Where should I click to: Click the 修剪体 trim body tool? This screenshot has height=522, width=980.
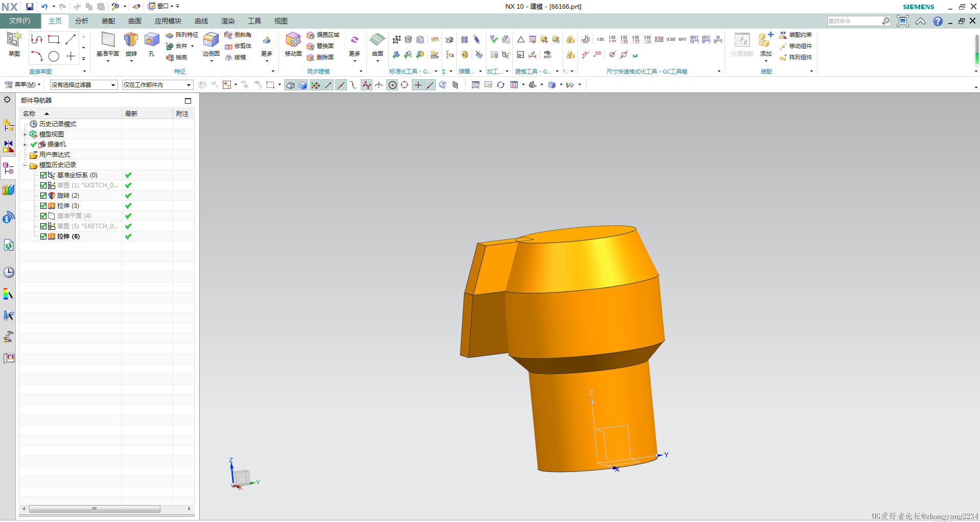238,46
